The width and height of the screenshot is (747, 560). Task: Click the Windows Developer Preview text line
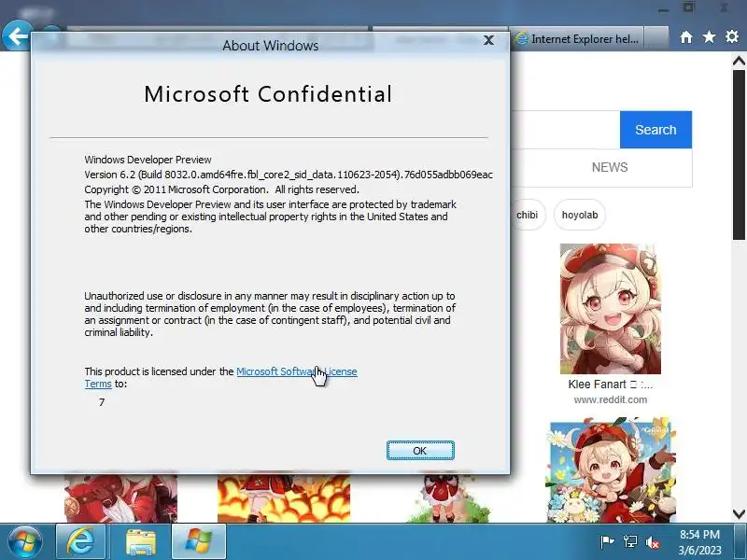click(148, 160)
